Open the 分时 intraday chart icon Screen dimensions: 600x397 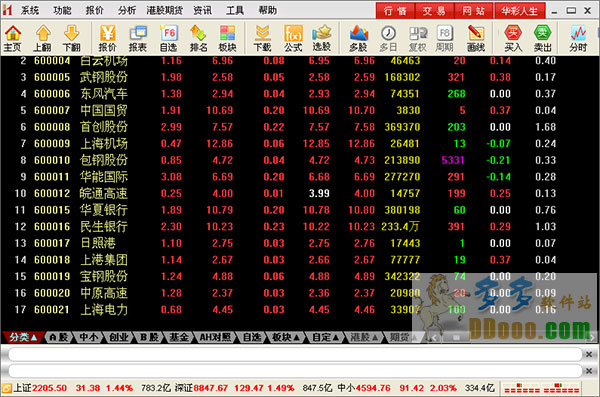pos(578,38)
